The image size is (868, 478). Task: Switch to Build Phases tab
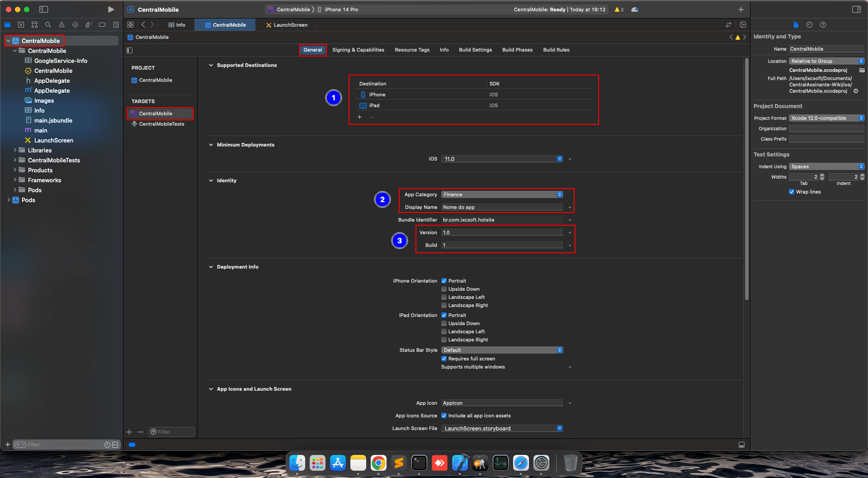pyautogui.click(x=517, y=50)
